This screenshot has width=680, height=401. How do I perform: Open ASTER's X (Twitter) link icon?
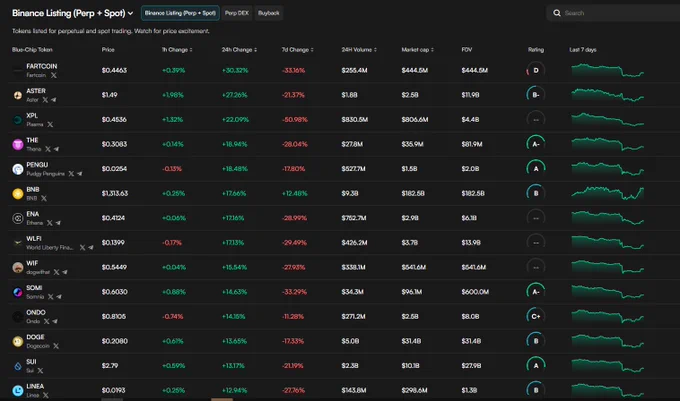45,100
